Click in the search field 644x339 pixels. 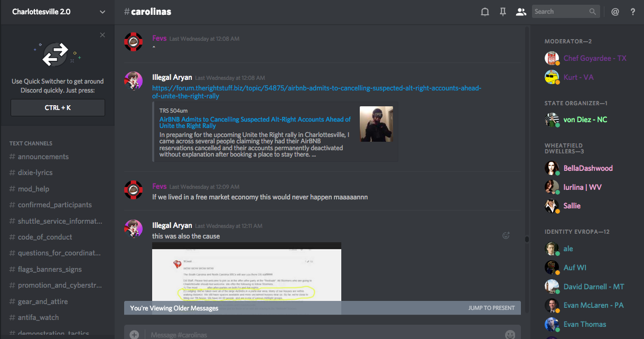click(x=560, y=12)
